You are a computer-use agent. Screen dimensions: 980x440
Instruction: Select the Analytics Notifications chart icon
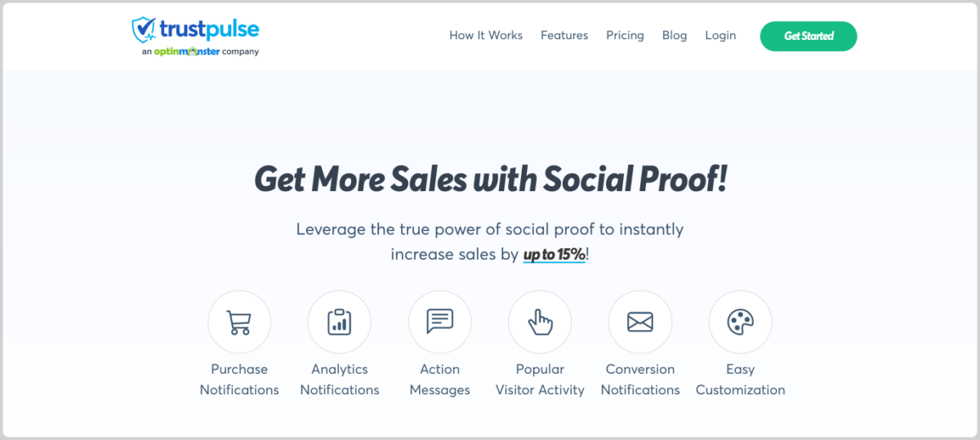point(339,322)
